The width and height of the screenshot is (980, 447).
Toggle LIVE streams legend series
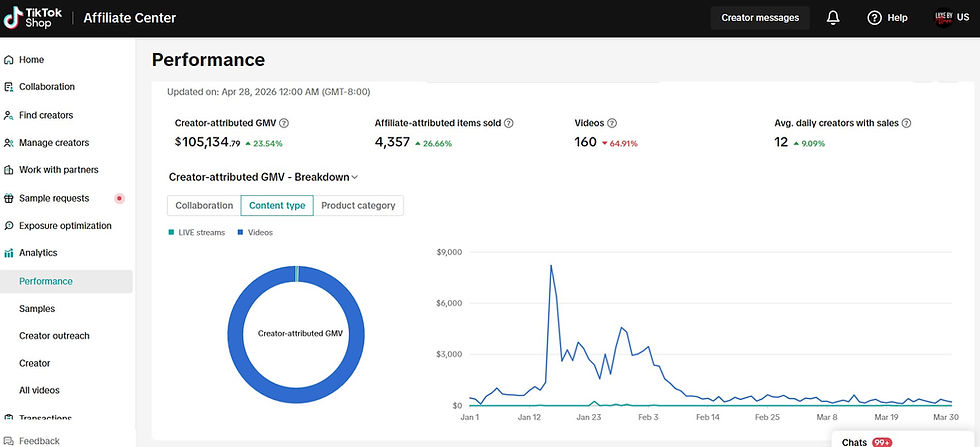(196, 233)
